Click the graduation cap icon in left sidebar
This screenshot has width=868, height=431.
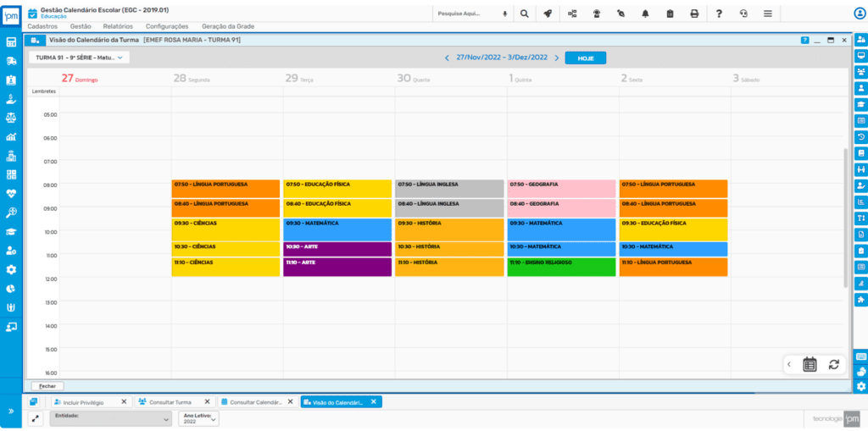(x=11, y=231)
